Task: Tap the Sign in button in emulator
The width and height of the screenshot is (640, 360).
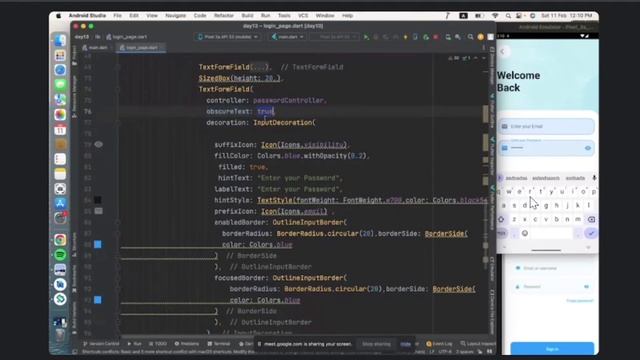Action: 552,349
